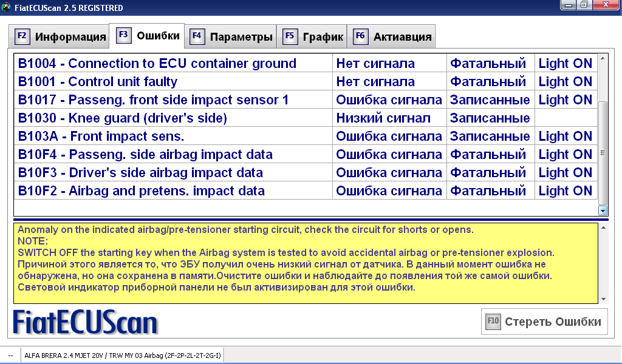This screenshot has width=622, height=364.
Task: Click Ошибка сигнала cell in B10F2 row
Action: pyautogui.click(x=389, y=191)
